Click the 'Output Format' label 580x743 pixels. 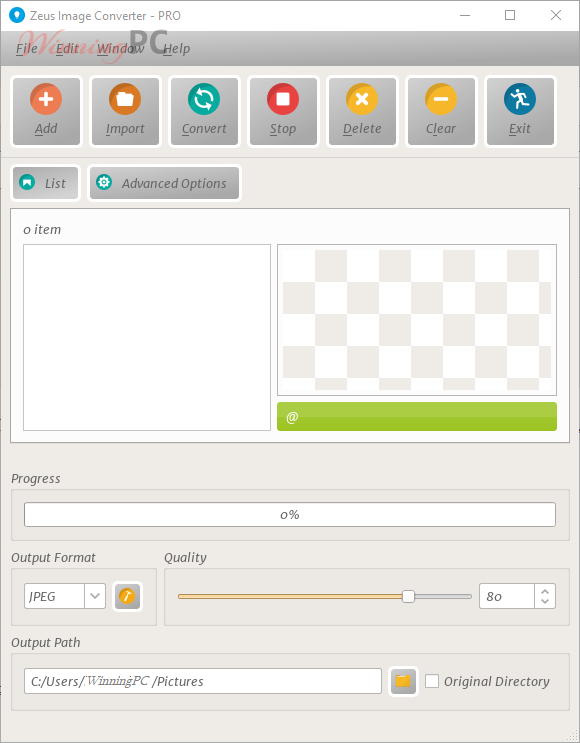[x=54, y=558]
